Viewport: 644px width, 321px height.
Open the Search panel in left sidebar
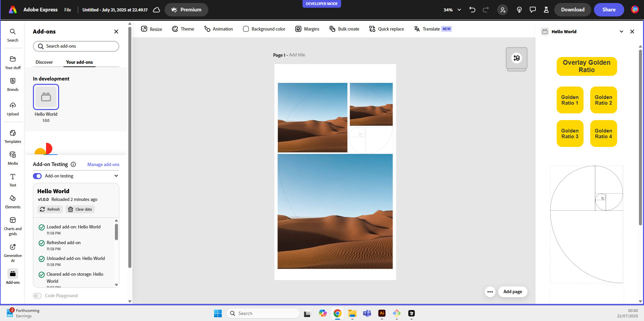(13, 35)
